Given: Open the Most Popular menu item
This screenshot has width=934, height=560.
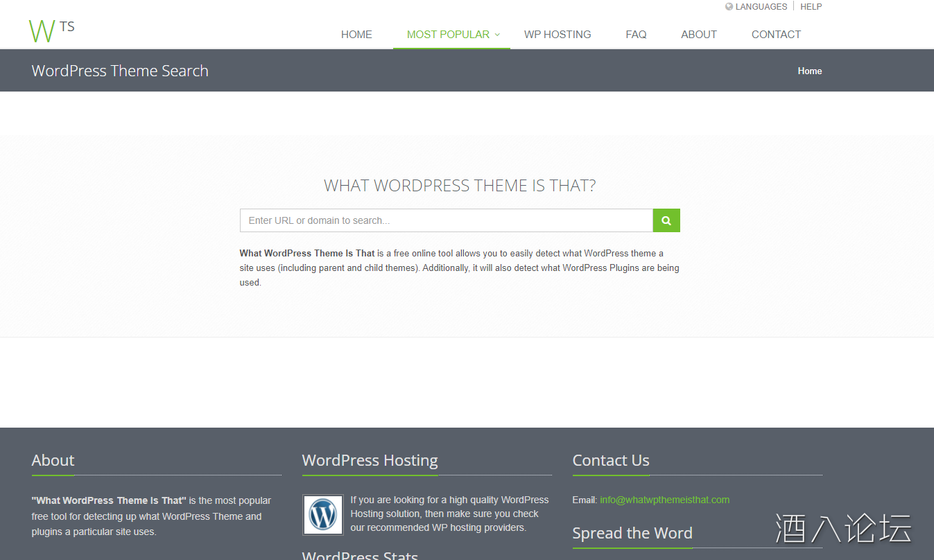Looking at the screenshot, I should pyautogui.click(x=448, y=35).
